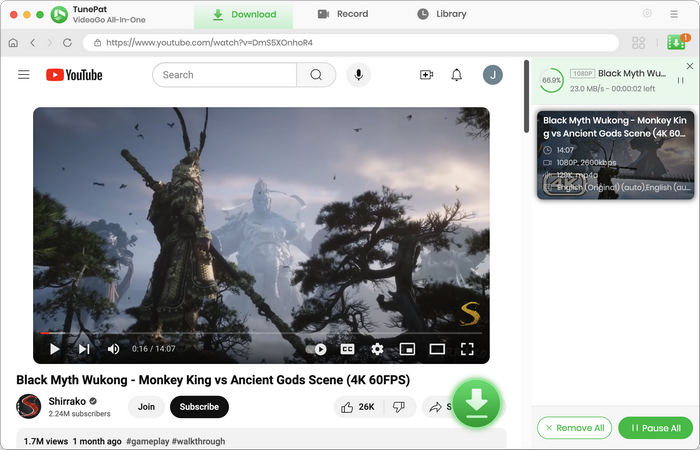700x450 pixels.
Task: Click the #gameplay hashtag
Action: pyautogui.click(x=147, y=441)
